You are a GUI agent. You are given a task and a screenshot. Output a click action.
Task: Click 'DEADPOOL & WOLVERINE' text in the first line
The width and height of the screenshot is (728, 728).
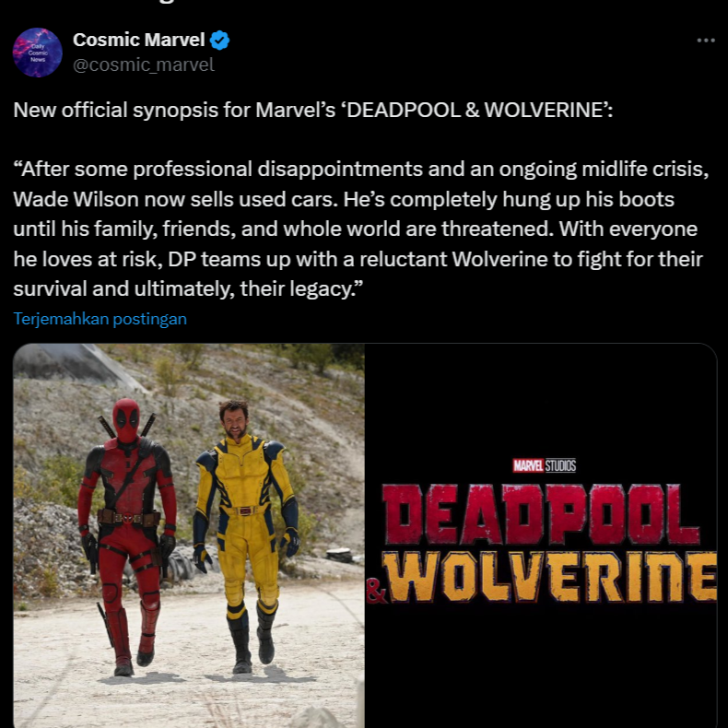click(x=475, y=111)
